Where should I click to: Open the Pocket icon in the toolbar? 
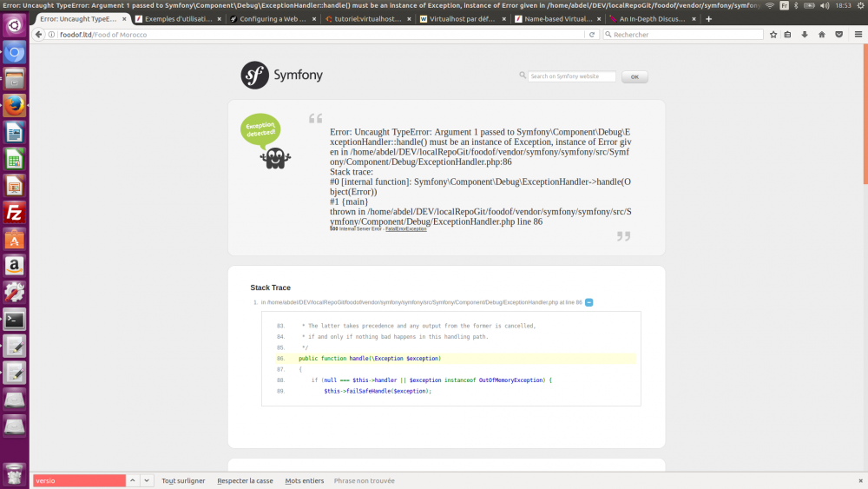[839, 35]
